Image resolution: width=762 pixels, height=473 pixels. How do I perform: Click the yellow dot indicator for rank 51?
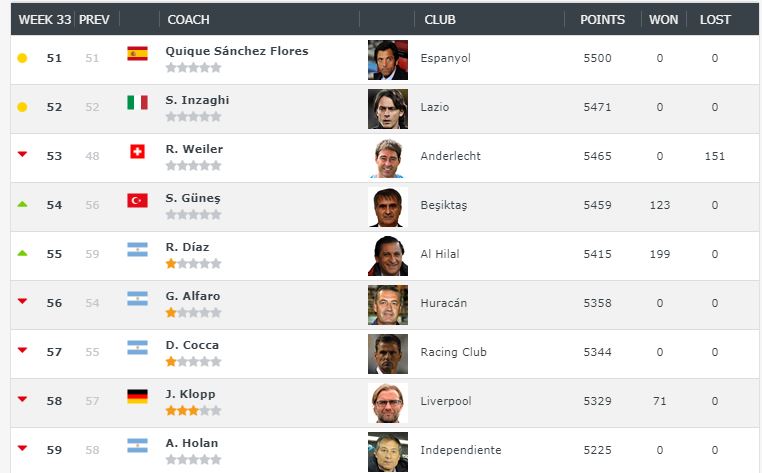pos(22,58)
